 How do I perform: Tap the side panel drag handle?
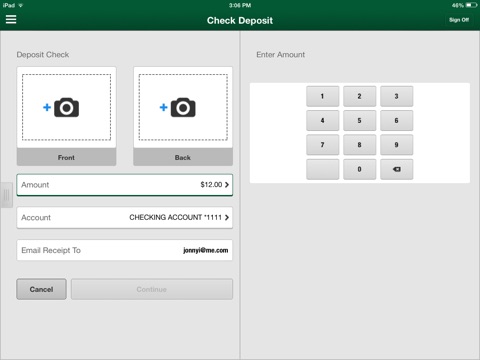tap(6, 195)
